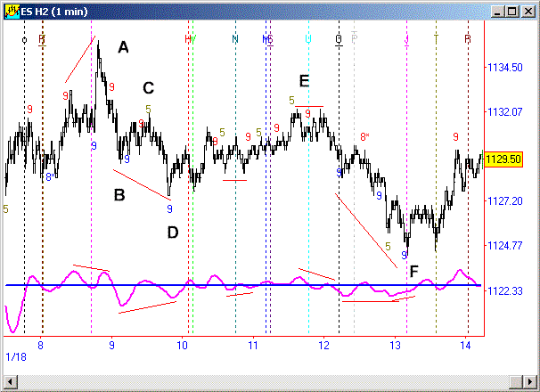Click the cyan U time marker at top

click(x=308, y=38)
